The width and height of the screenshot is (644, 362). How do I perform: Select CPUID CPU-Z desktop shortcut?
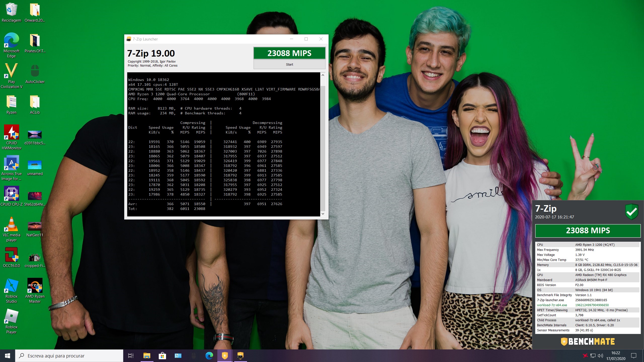pyautogui.click(x=11, y=196)
